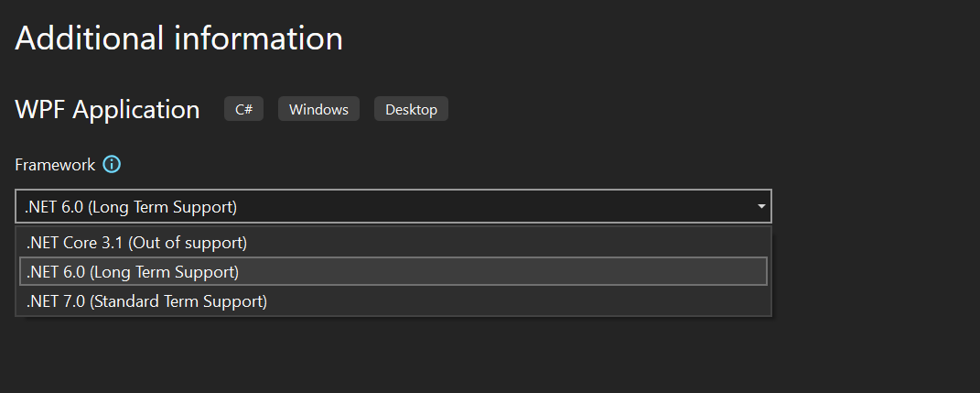The image size is (980, 393).
Task: Click the WPF Application heading
Action: (x=107, y=110)
